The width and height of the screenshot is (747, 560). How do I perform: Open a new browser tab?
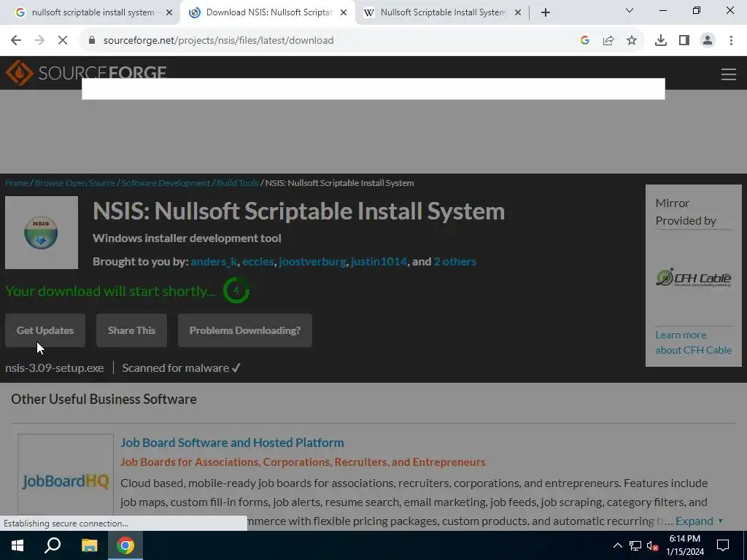[546, 13]
